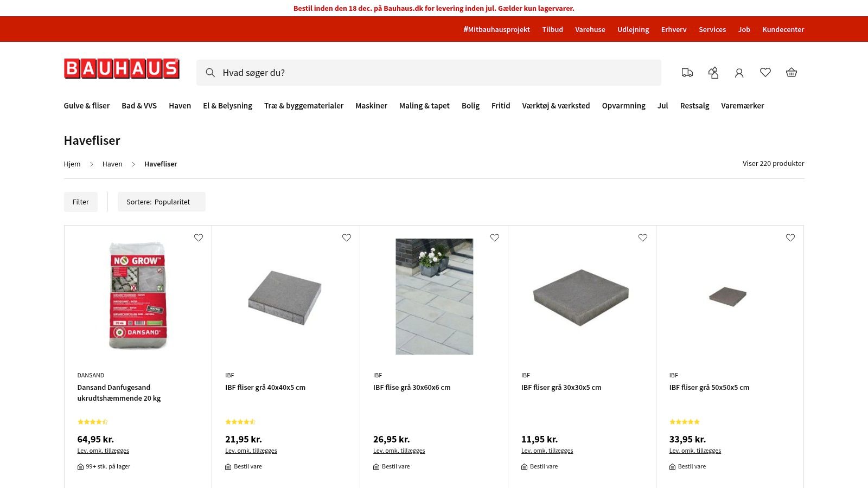
Task: Open Maling & tapet menu
Action: point(425,106)
